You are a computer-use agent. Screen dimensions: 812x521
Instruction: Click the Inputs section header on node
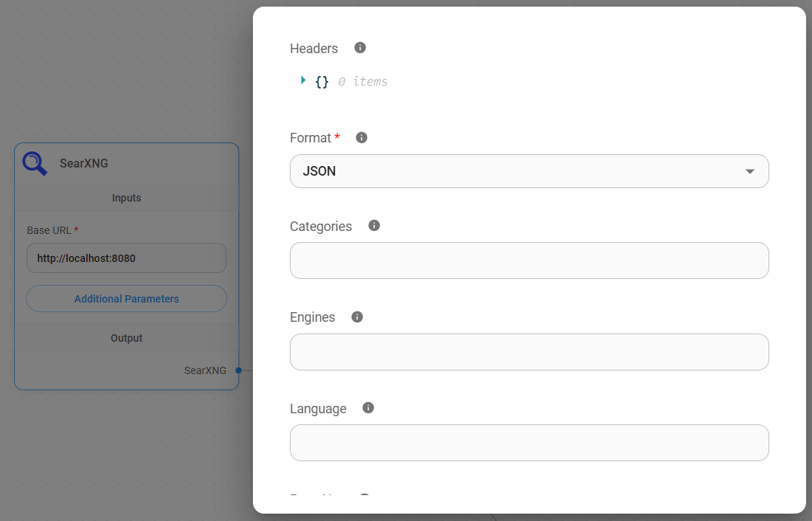(x=126, y=198)
